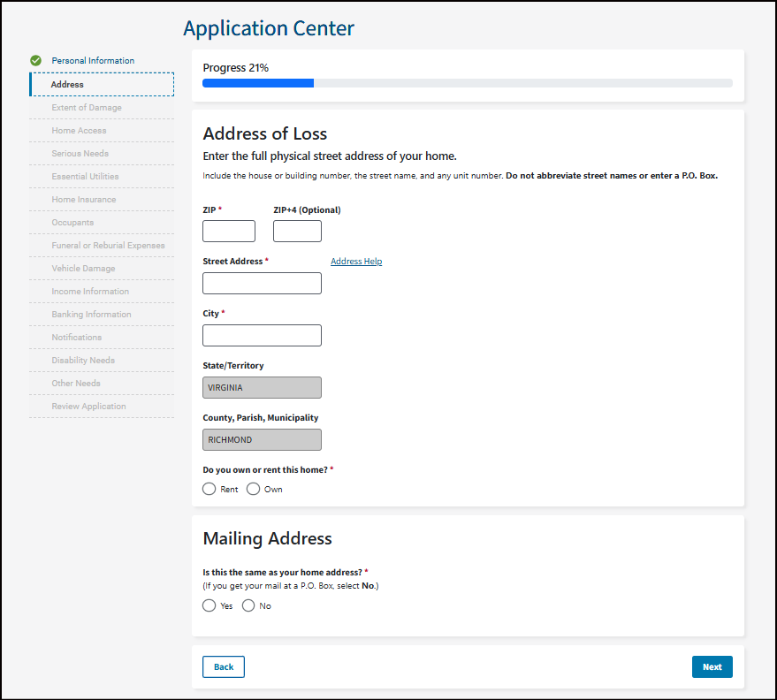Choose No for same mailing address
This screenshot has width=777, height=700.
248,605
